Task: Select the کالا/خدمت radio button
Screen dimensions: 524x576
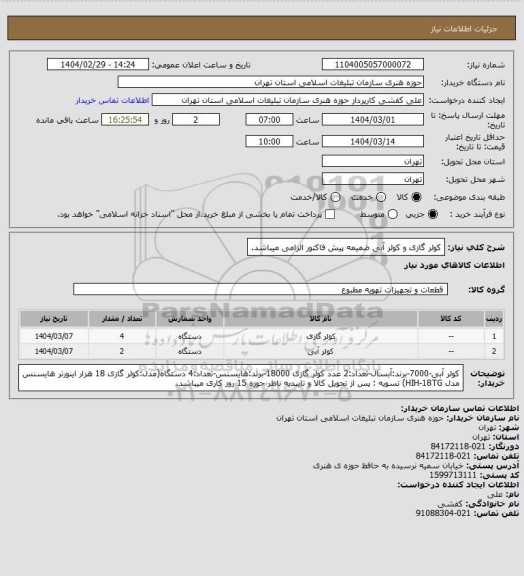Action: (x=335, y=197)
